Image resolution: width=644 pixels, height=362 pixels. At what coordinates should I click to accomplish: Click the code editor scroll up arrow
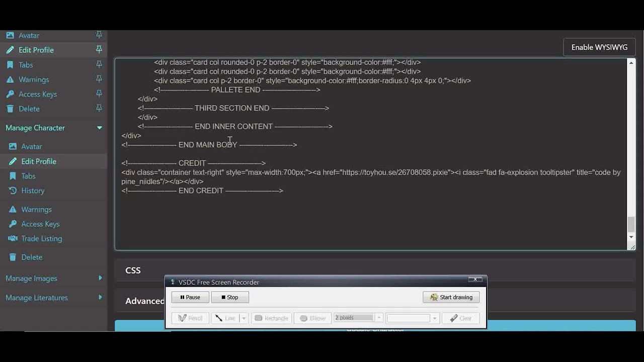point(631,62)
